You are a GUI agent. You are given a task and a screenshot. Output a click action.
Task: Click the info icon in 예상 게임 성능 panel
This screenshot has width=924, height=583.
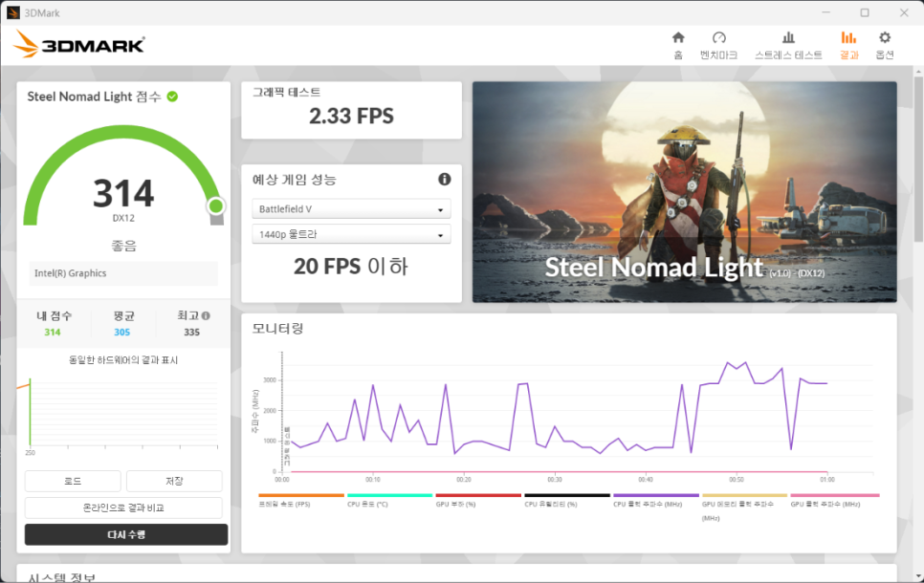pos(445,180)
